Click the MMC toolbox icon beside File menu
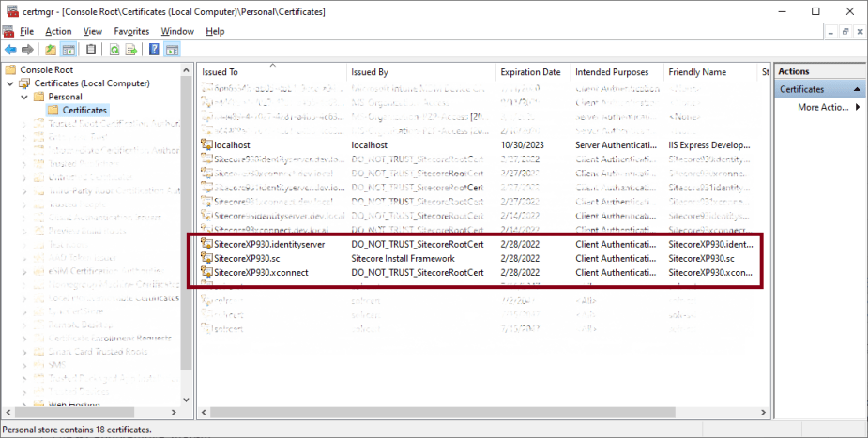Image resolution: width=868 pixels, height=438 pixels. [x=8, y=32]
